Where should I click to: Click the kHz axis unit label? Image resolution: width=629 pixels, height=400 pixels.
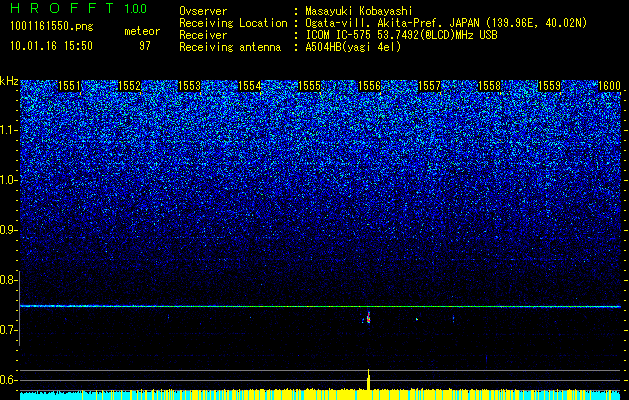(x=9, y=81)
